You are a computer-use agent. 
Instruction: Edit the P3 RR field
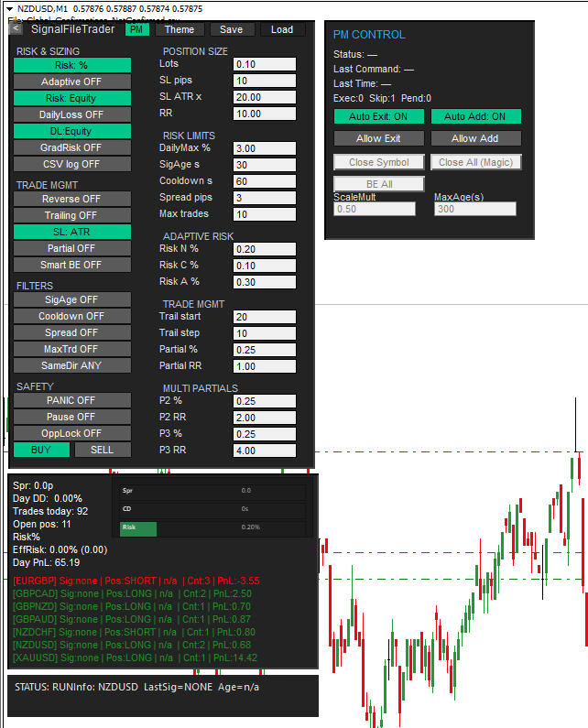pos(265,451)
